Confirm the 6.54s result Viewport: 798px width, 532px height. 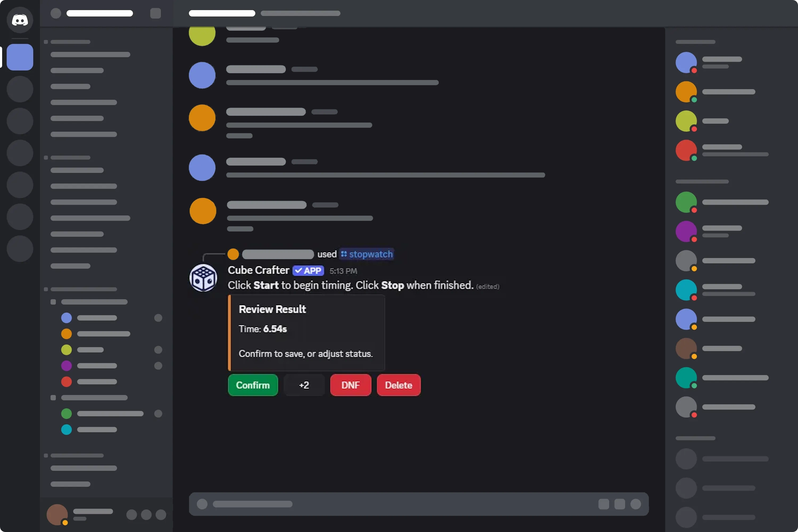coord(253,385)
